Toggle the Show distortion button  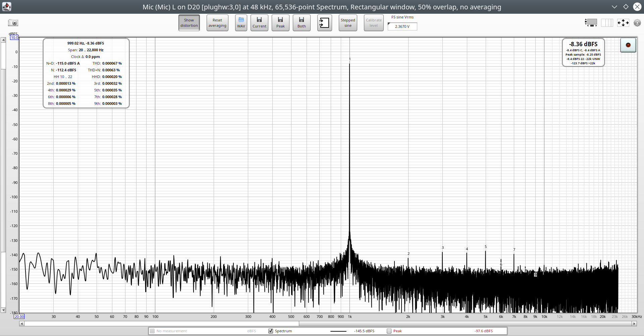[x=189, y=23]
